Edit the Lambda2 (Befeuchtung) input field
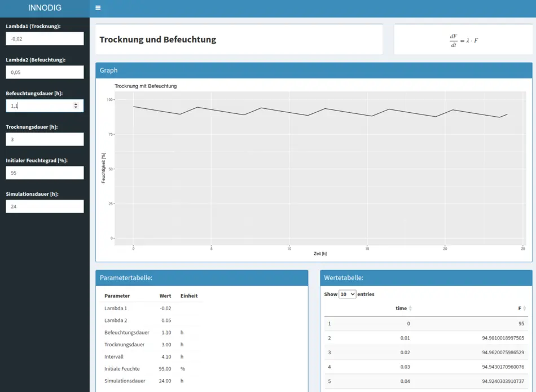Viewport: 536px width, 392px height. (x=45, y=72)
